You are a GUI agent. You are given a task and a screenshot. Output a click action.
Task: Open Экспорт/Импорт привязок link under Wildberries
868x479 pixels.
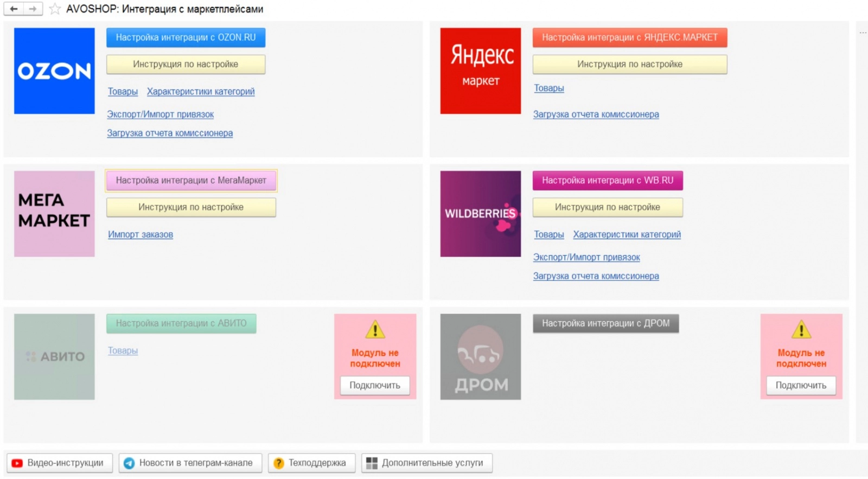coord(586,257)
